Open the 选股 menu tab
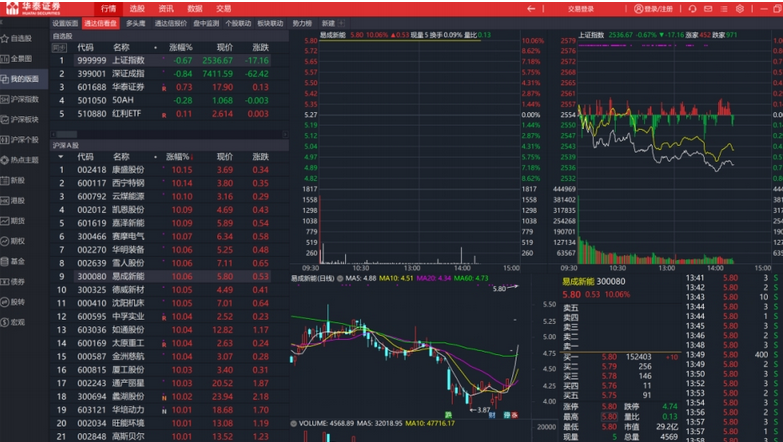783x442 pixels. (137, 8)
